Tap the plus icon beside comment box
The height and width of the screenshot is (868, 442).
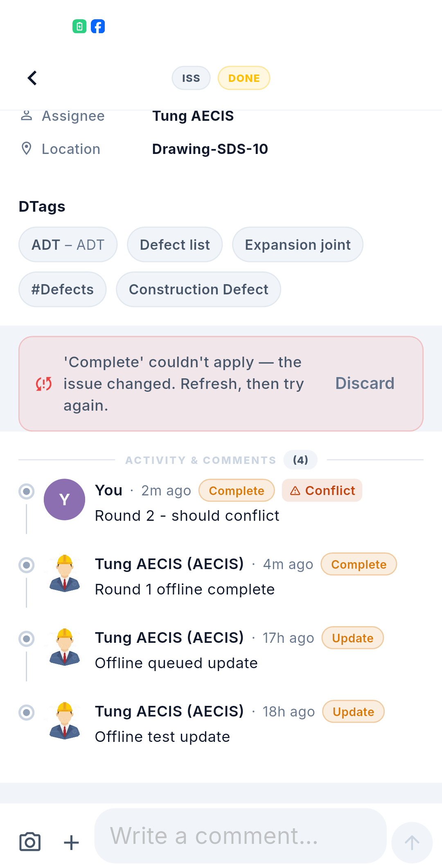71,843
